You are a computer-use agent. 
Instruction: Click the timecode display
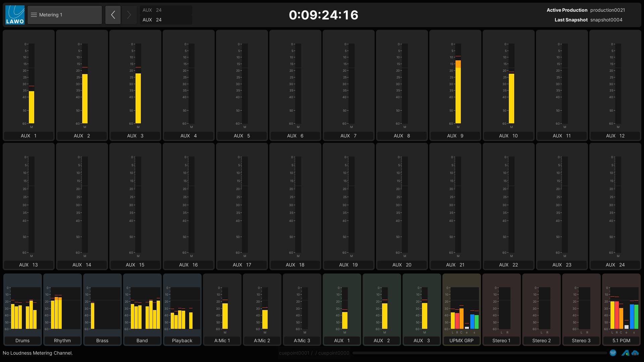coord(323,15)
